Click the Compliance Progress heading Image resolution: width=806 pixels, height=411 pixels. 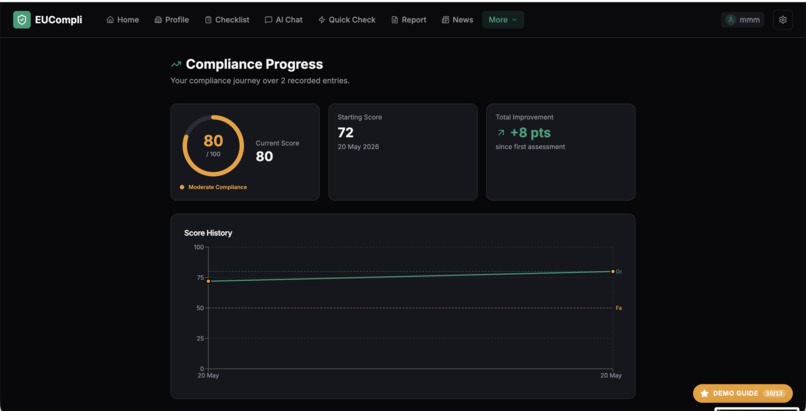pos(254,64)
